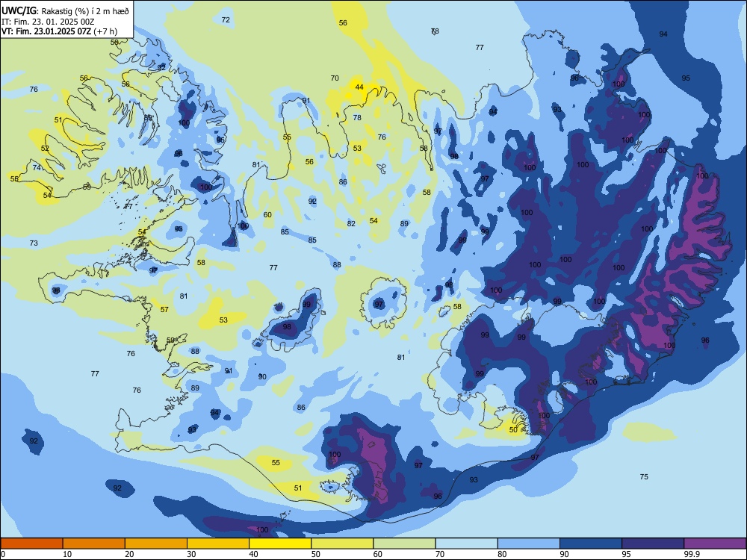The height and width of the screenshot is (560, 747).
Task: Click the '74' value on the map
Action: point(37,167)
